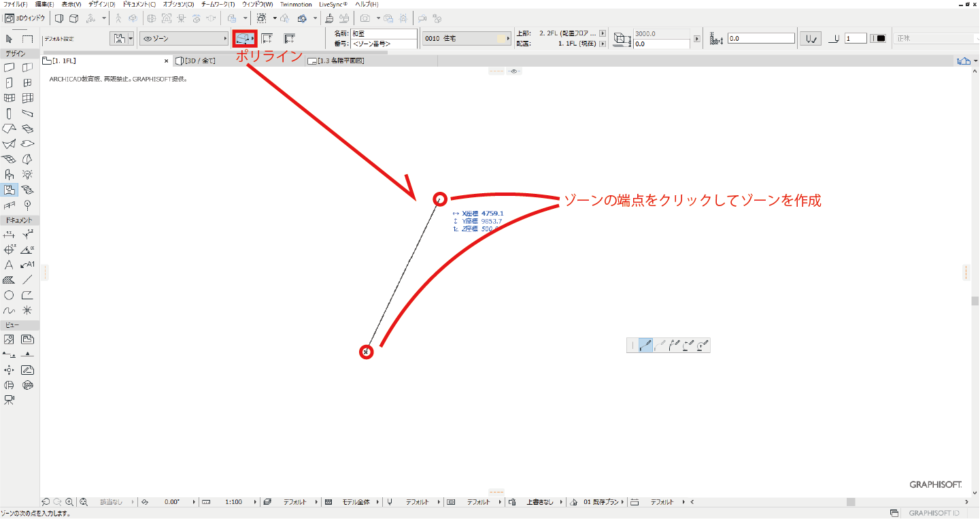Image resolution: width=980 pixels, height=519 pixels.
Task: Toggle the 3Dウィンドウ view button
Action: point(26,18)
